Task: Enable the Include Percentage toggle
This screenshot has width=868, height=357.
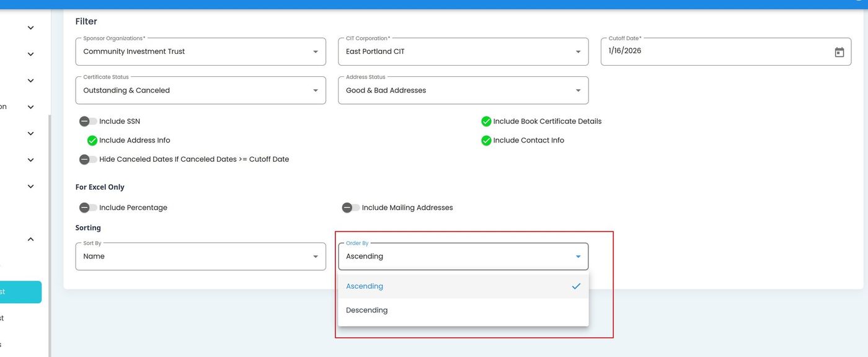Action: 88,208
